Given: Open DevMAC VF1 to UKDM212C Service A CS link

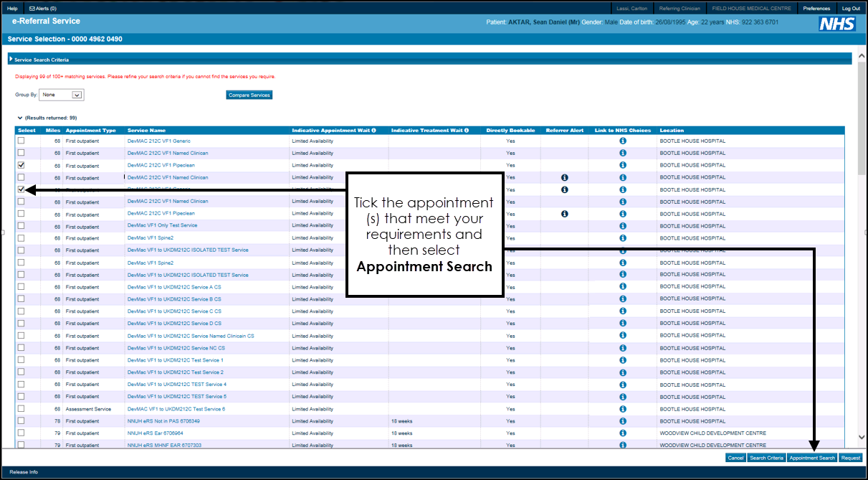Looking at the screenshot, I should pyautogui.click(x=174, y=287).
